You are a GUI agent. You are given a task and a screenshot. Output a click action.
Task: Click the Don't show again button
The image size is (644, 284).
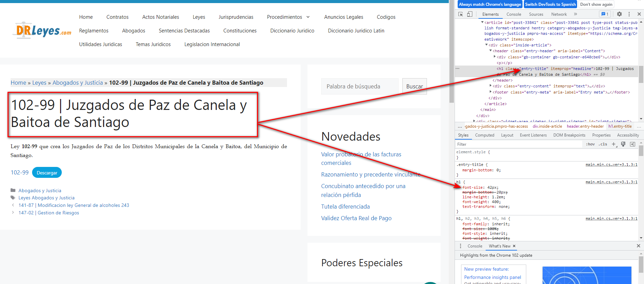[x=596, y=4]
